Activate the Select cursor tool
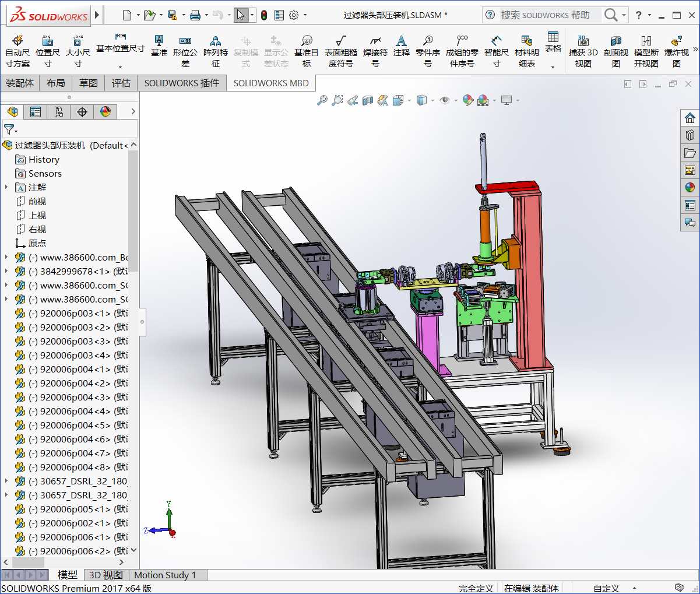This screenshot has height=594, width=700. click(241, 15)
